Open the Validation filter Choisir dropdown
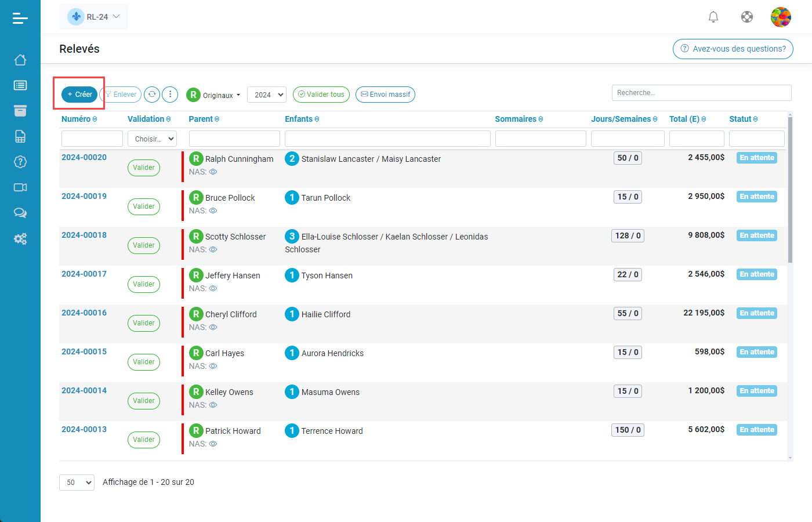812x522 pixels. tap(152, 139)
